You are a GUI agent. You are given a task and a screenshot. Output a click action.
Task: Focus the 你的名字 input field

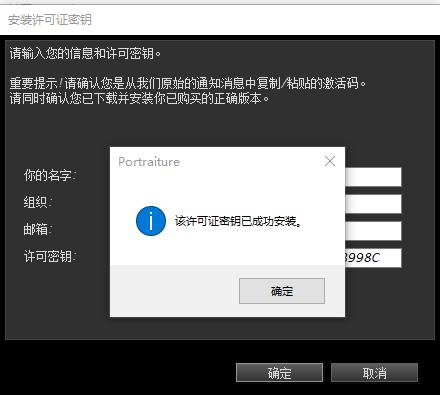373,177
